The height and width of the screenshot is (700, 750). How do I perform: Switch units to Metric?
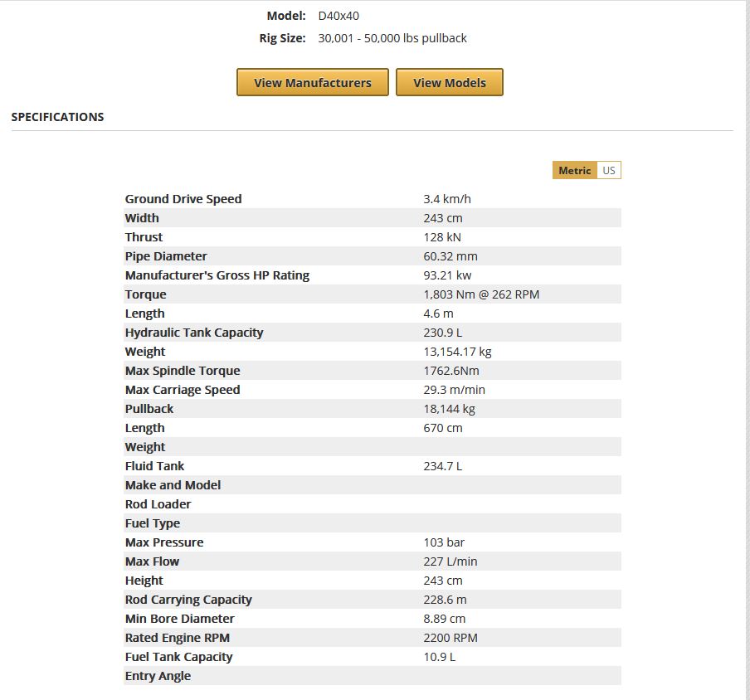pyautogui.click(x=574, y=170)
